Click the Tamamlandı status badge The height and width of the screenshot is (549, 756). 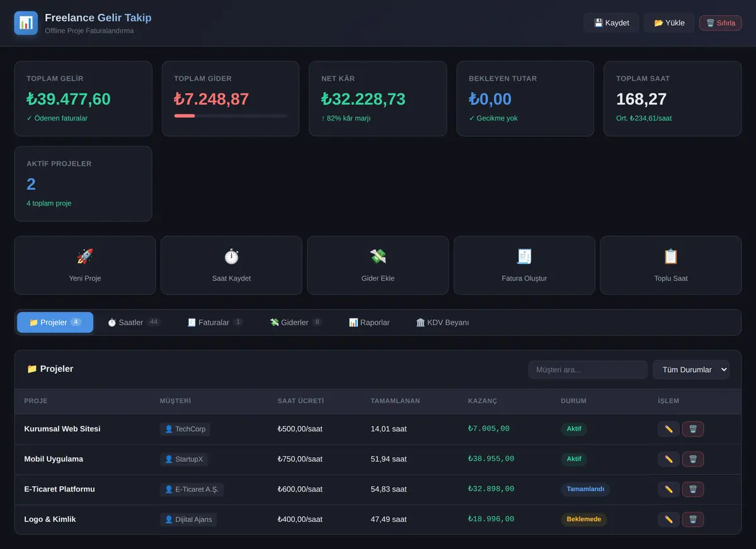pos(585,489)
